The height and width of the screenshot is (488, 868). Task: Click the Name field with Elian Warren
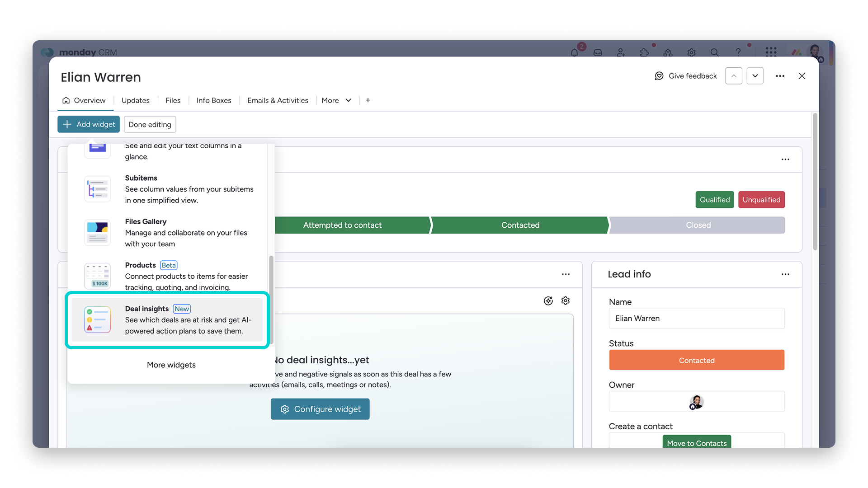[x=697, y=319]
